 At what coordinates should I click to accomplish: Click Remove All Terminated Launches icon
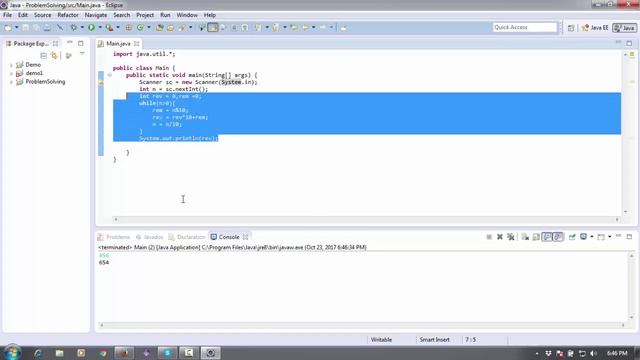pos(511,237)
